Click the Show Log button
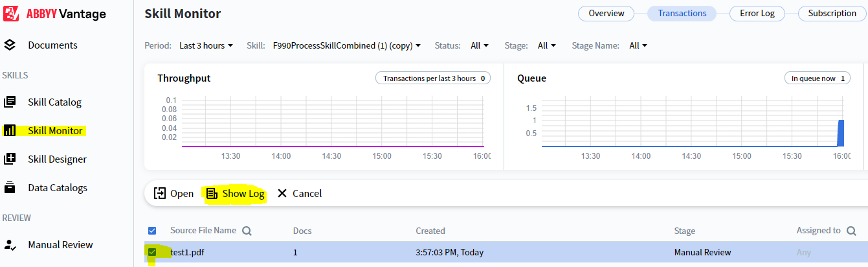 tap(236, 194)
